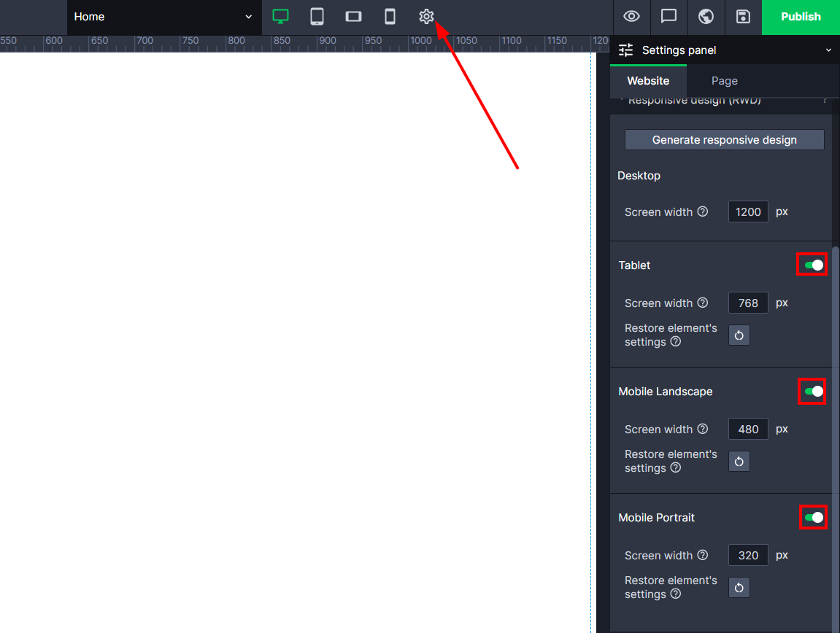Toggle off Mobile Landscape breakpoint
The width and height of the screenshot is (840, 633).
click(812, 392)
